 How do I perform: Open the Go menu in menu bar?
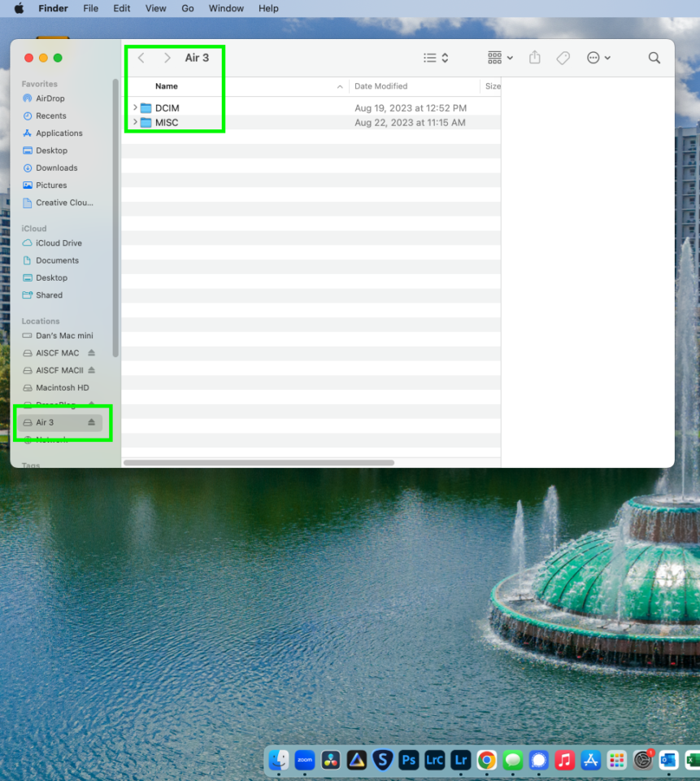pos(188,8)
